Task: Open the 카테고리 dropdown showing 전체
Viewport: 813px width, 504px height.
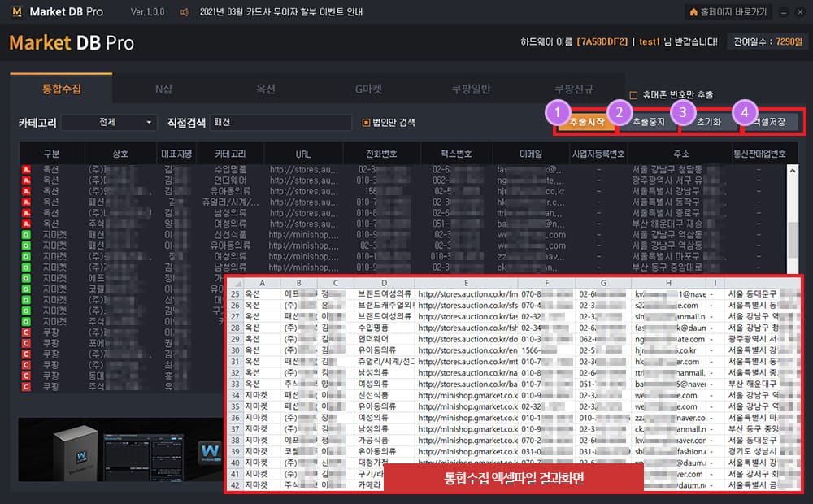Action: (x=110, y=123)
